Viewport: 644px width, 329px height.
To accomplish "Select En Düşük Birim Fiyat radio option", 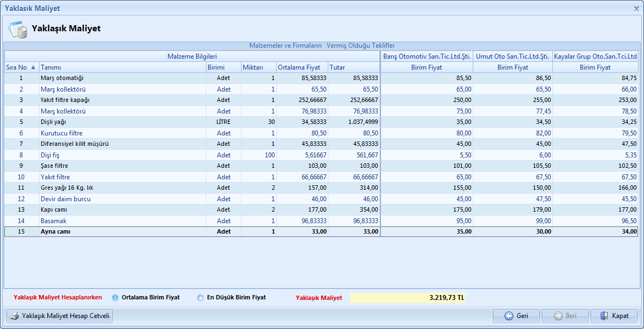I will point(200,298).
